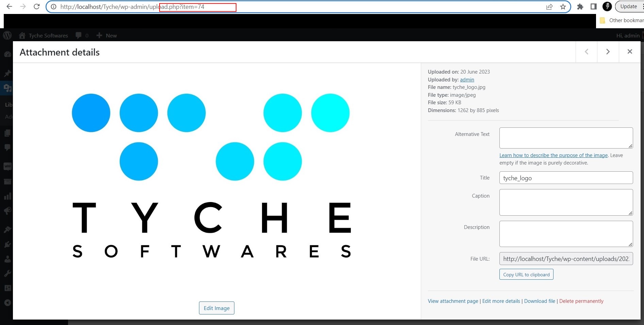Collapse the admin menu arrow icon
The image size is (644, 325).
pos(7,303)
